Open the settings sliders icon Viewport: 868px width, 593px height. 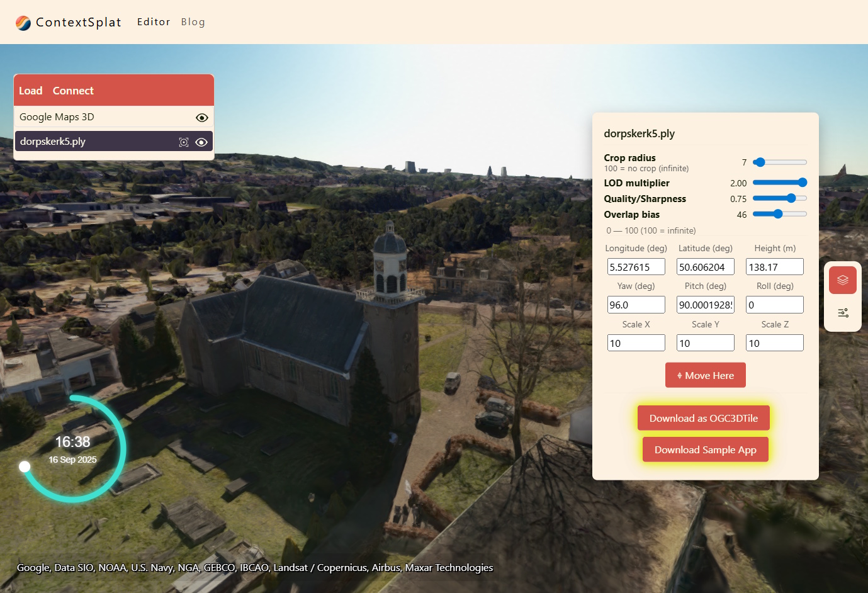842,313
